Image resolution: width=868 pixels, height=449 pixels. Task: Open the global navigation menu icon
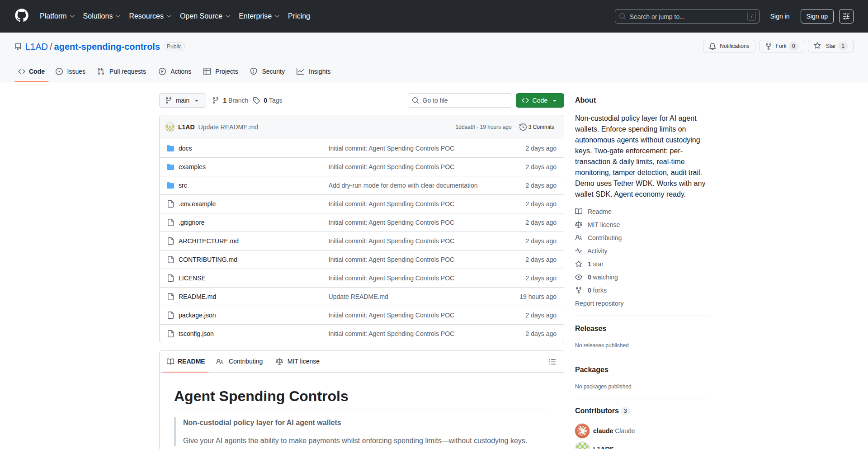846,16
